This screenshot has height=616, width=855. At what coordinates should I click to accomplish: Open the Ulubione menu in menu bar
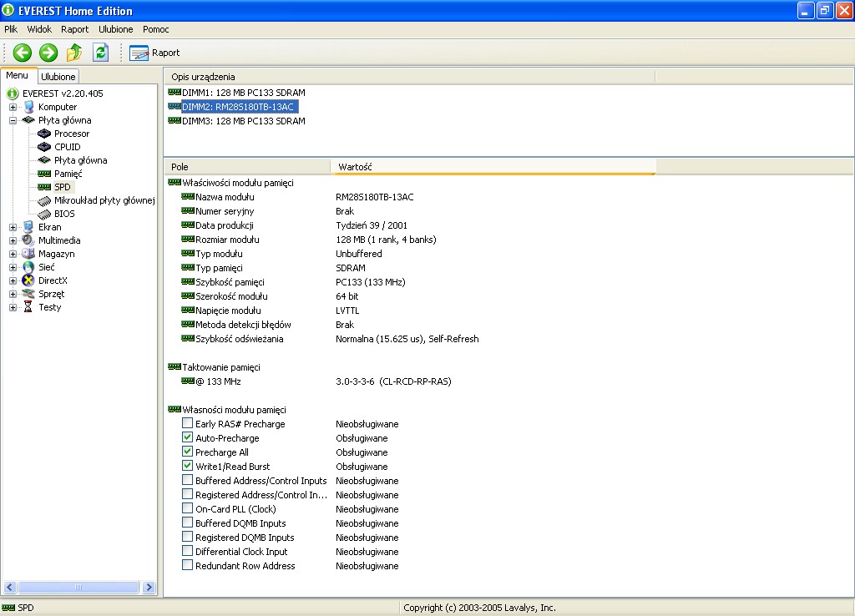115,29
